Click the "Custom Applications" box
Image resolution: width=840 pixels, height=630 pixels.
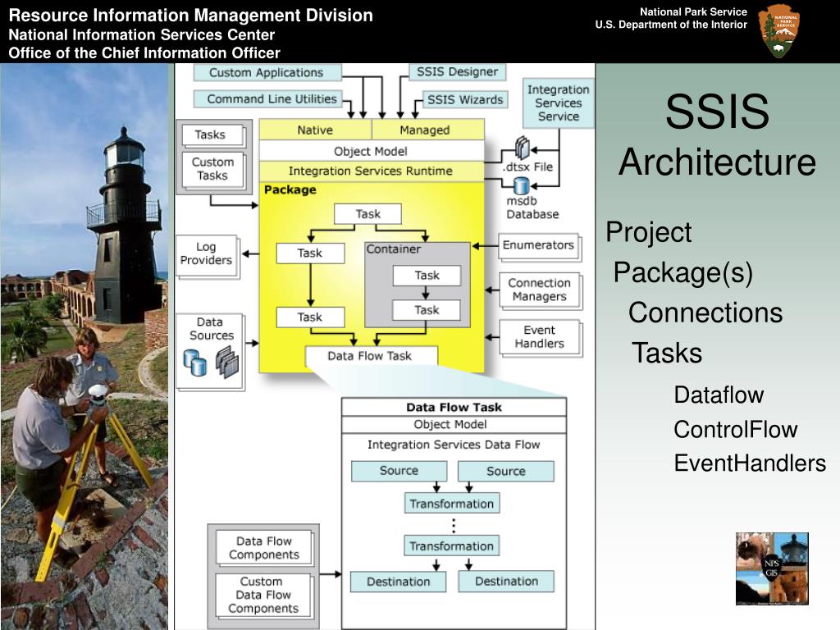point(267,72)
